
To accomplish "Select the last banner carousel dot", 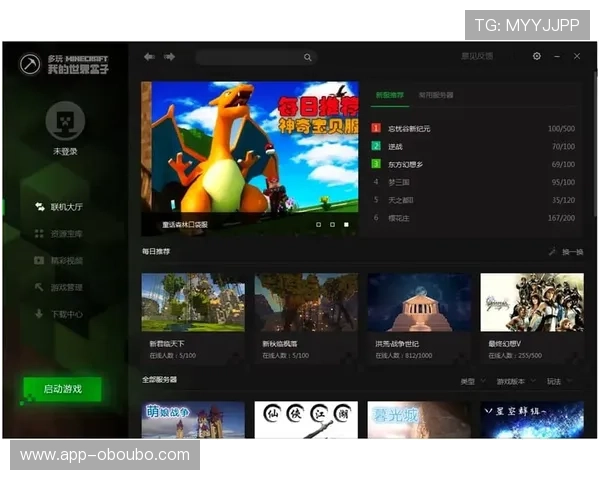I will pyautogui.click(x=346, y=225).
